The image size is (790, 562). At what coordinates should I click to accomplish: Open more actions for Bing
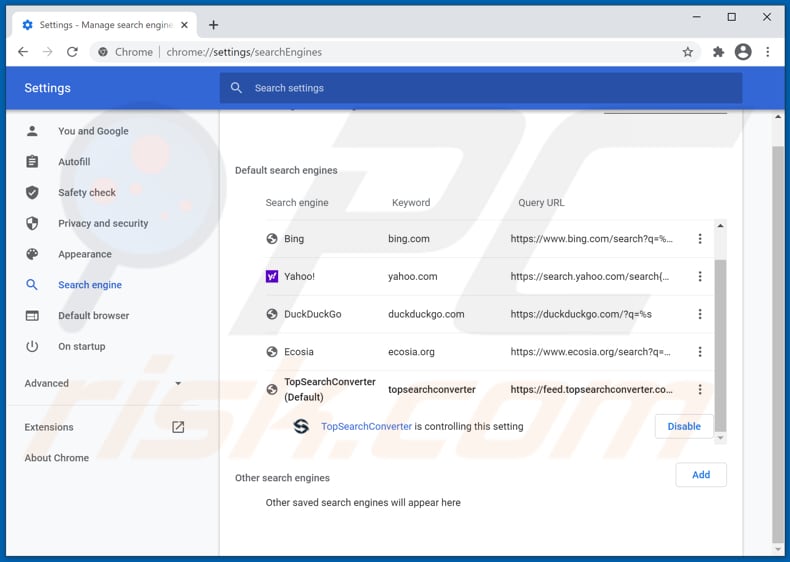(x=700, y=239)
